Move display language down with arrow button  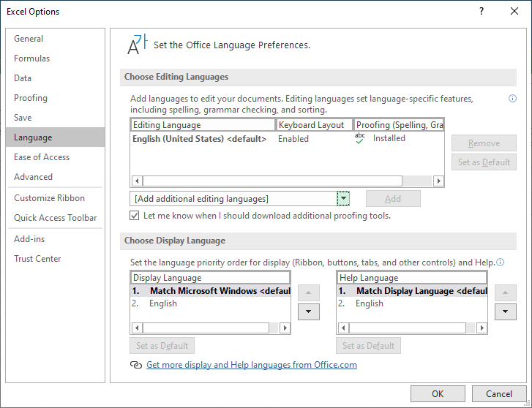coord(308,311)
